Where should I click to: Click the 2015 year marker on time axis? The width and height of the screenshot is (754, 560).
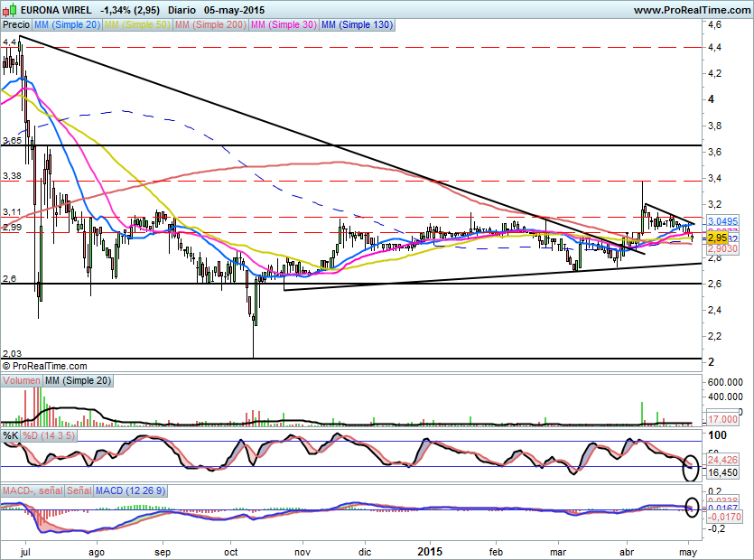coord(430,551)
